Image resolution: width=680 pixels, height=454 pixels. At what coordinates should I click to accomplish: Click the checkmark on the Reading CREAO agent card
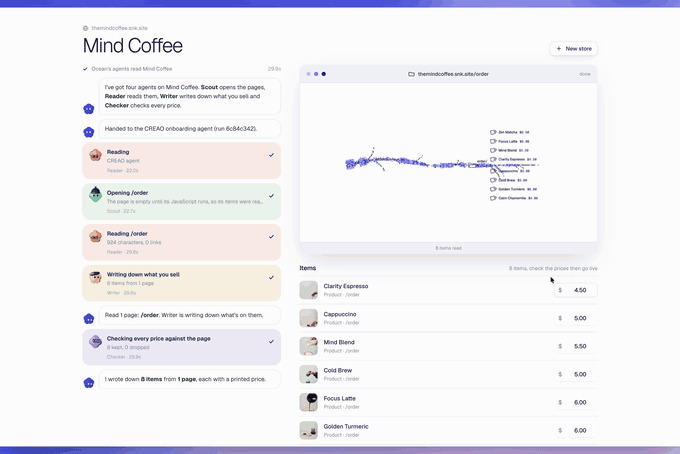point(271,155)
